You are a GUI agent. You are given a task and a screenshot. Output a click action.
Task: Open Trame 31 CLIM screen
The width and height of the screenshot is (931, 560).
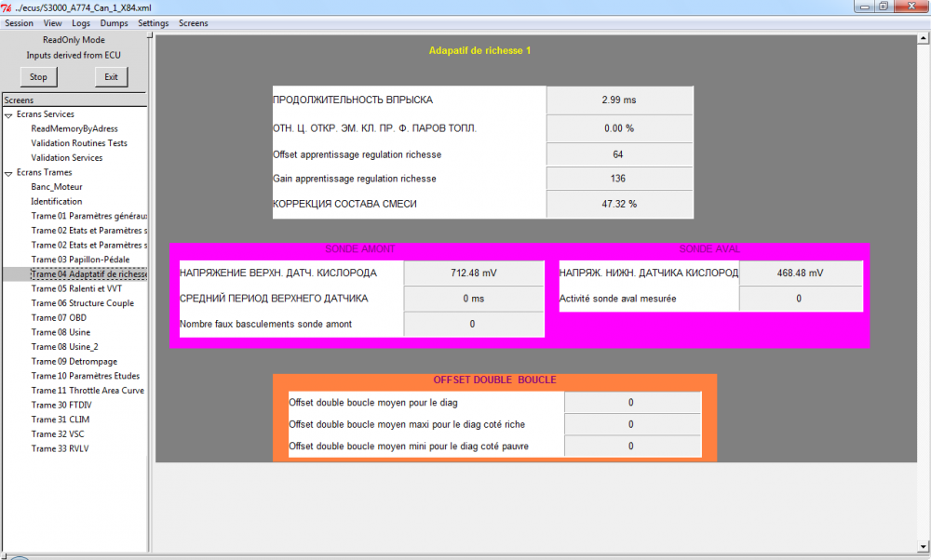[60, 420]
